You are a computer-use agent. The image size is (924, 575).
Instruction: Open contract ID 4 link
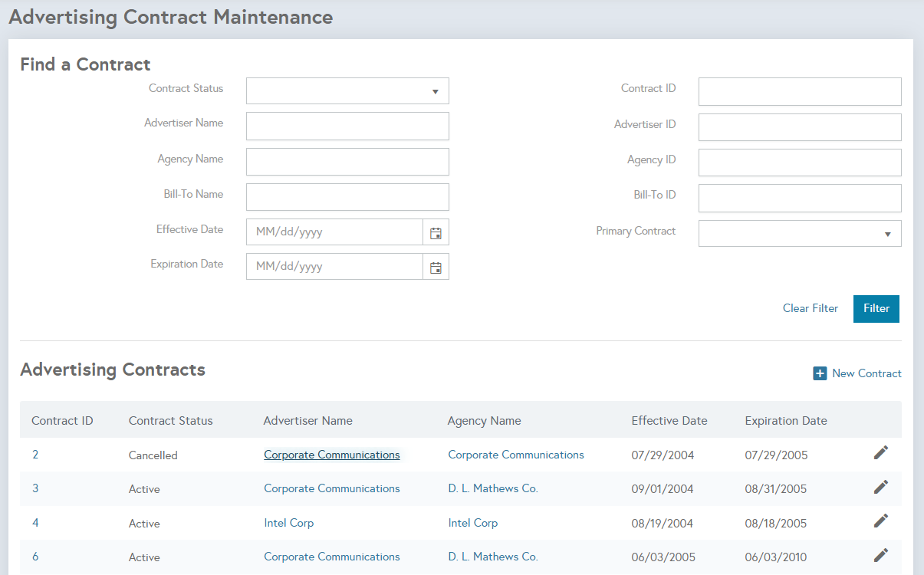click(x=35, y=523)
